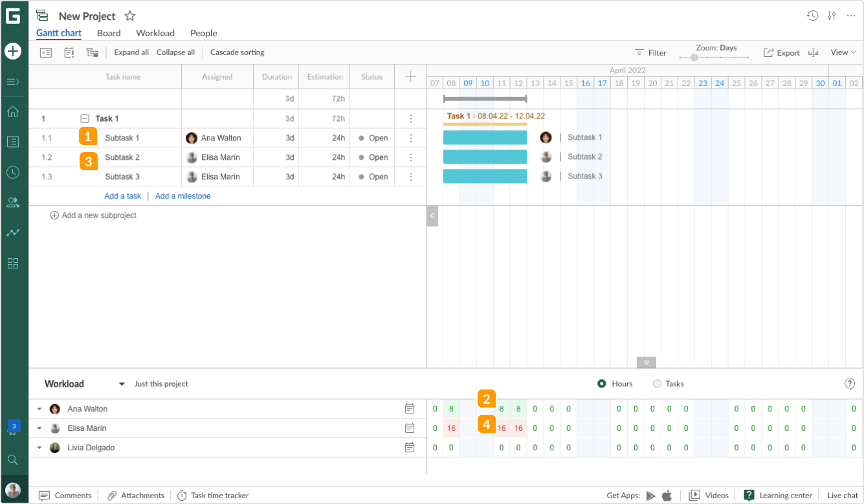The image size is (864, 504).
Task: Switch to the Board tab
Action: click(x=109, y=33)
